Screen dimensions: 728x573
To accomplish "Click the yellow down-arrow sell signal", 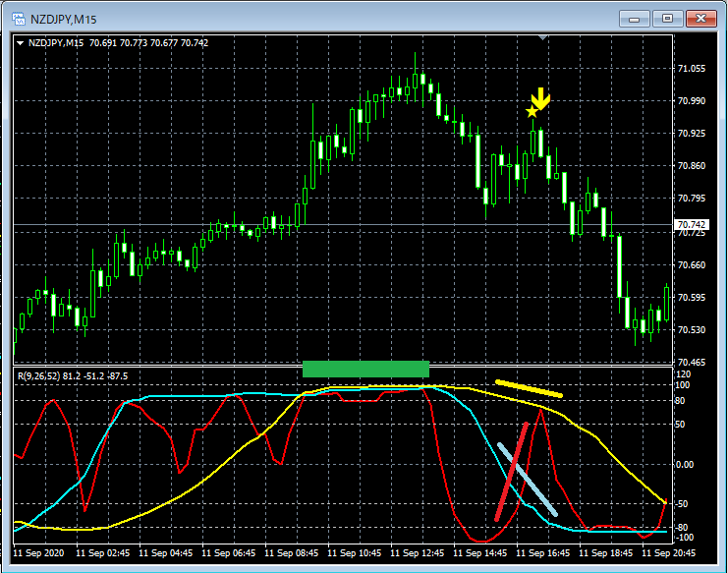I will point(540,98).
